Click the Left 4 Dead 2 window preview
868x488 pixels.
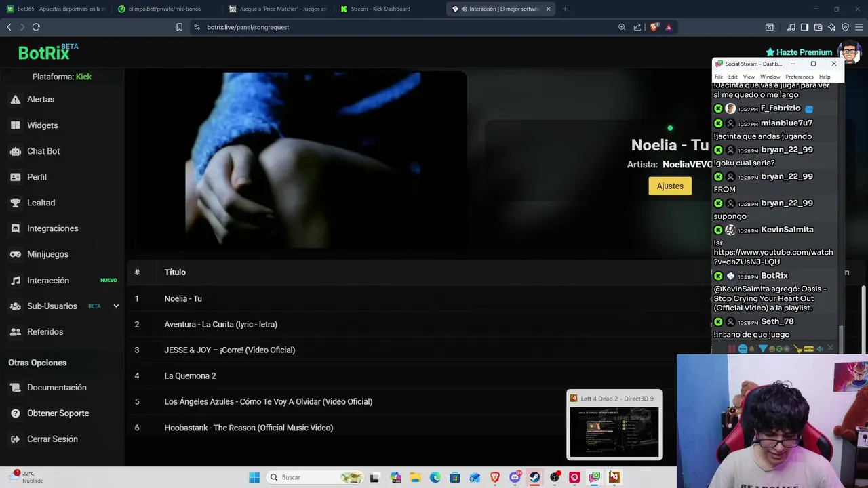pyautogui.click(x=614, y=425)
